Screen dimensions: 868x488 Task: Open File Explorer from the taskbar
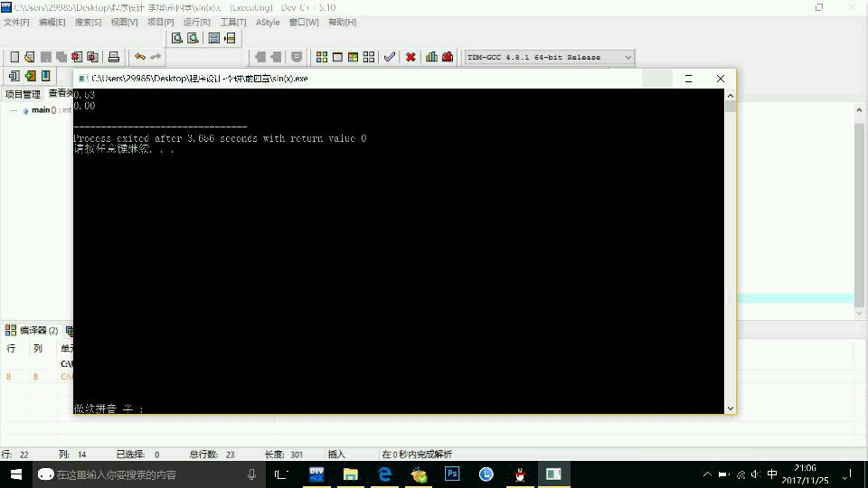(x=351, y=474)
